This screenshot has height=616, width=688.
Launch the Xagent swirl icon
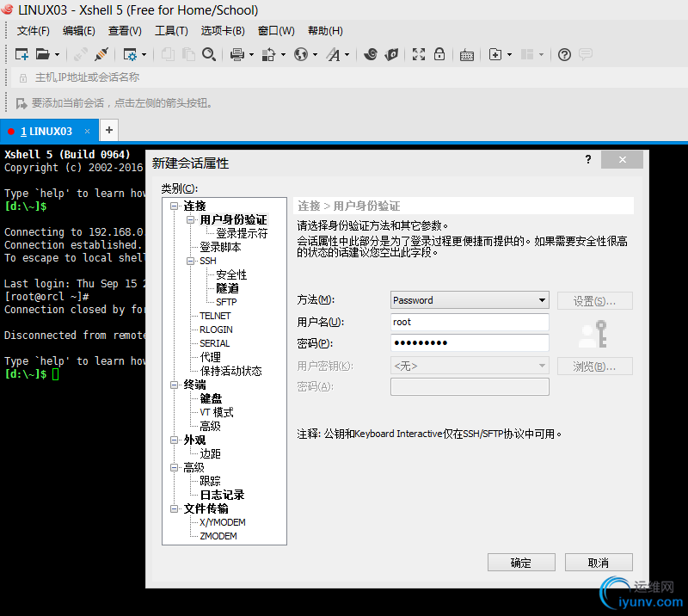[371, 54]
